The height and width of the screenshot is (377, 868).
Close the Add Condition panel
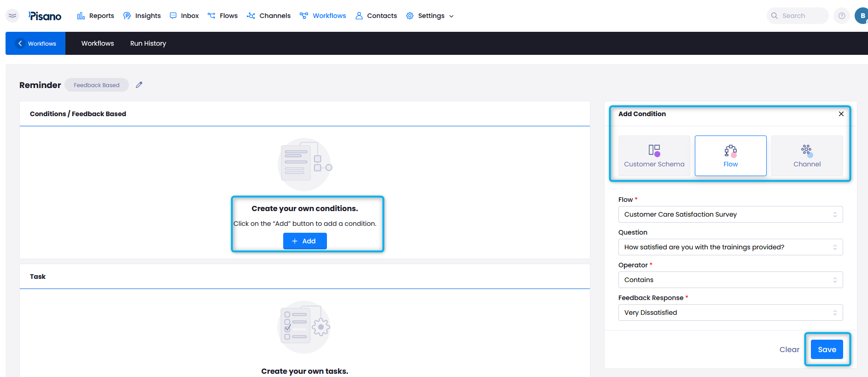point(841,114)
